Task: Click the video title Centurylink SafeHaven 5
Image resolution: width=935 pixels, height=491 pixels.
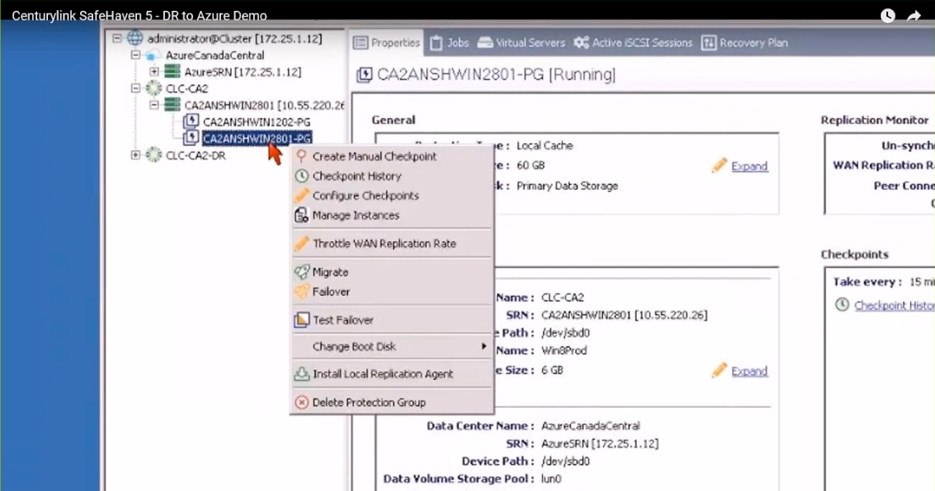Action: tap(139, 16)
